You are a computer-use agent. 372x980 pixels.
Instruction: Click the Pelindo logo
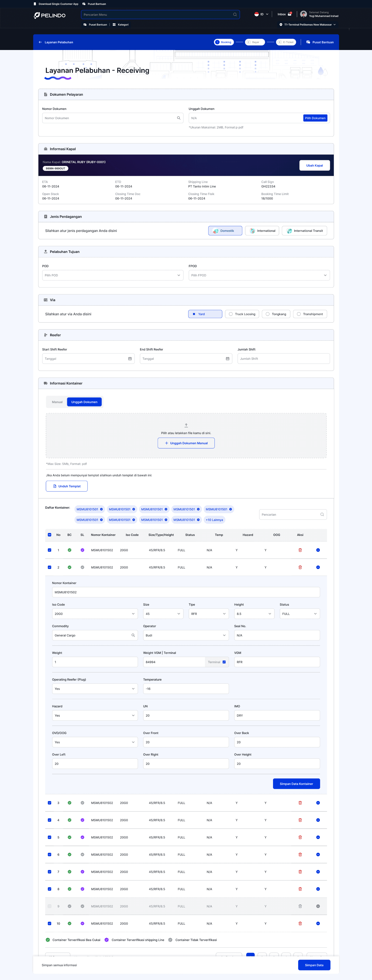50,15
